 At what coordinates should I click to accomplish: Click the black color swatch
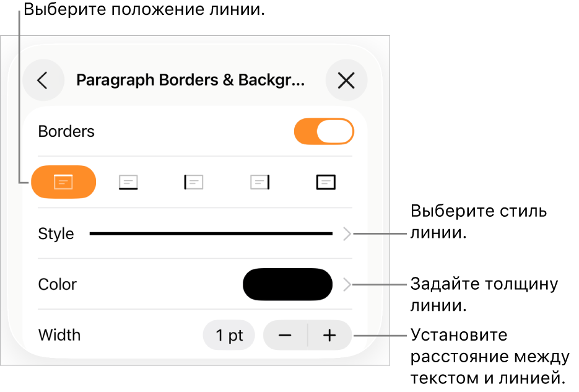pyautogui.click(x=288, y=285)
